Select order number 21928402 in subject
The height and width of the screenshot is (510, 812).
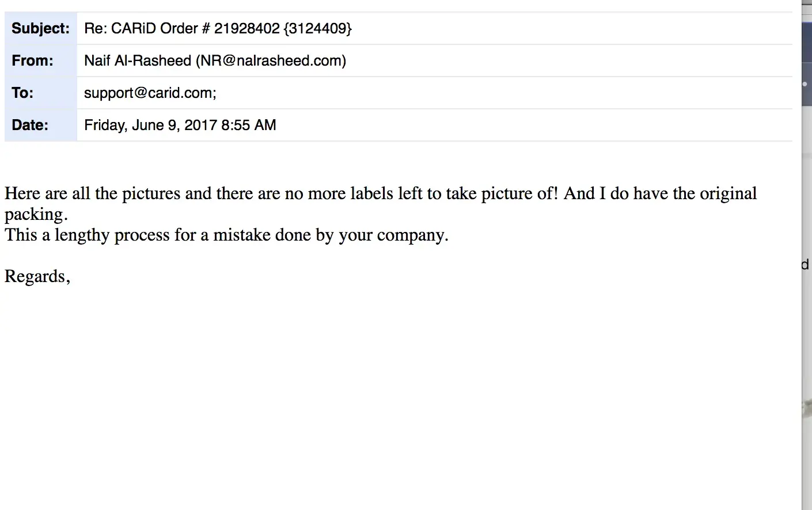tap(246, 28)
